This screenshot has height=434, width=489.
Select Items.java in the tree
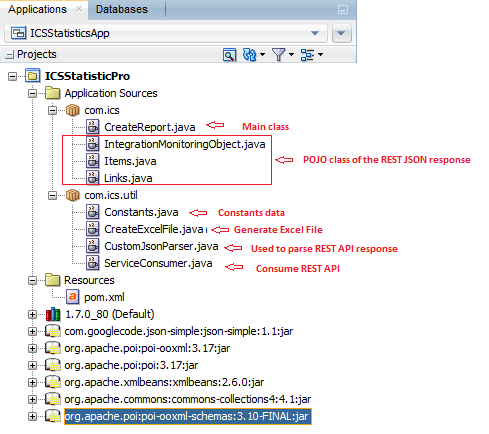pos(130,161)
